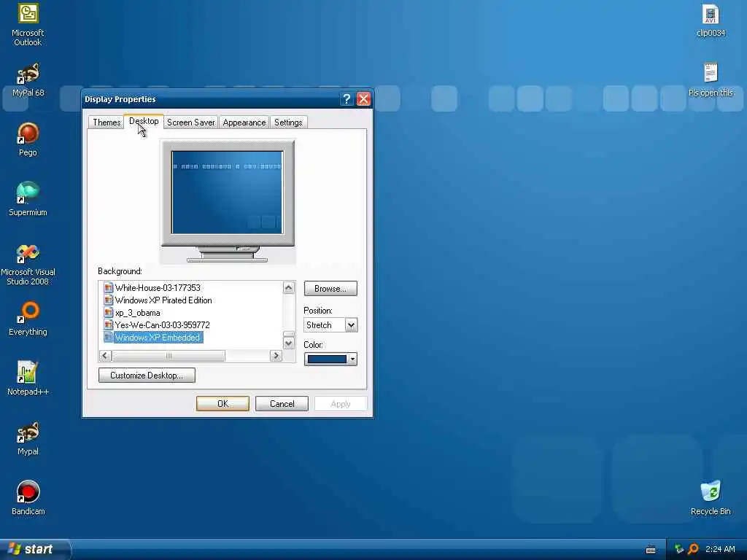The height and width of the screenshot is (560, 747).
Task: Click the keyboard icon in the taskbar
Action: pyautogui.click(x=650, y=550)
